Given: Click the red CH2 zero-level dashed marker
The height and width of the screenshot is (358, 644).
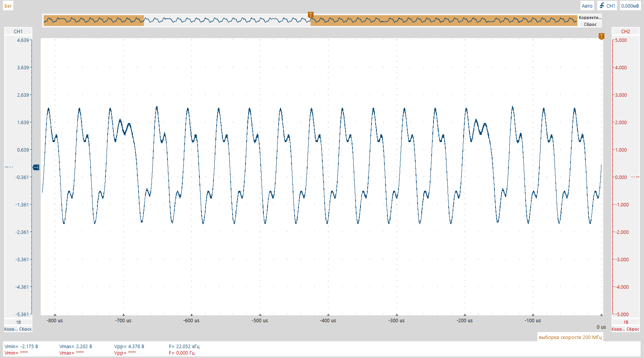Looking at the screenshot, I should pos(635,177).
